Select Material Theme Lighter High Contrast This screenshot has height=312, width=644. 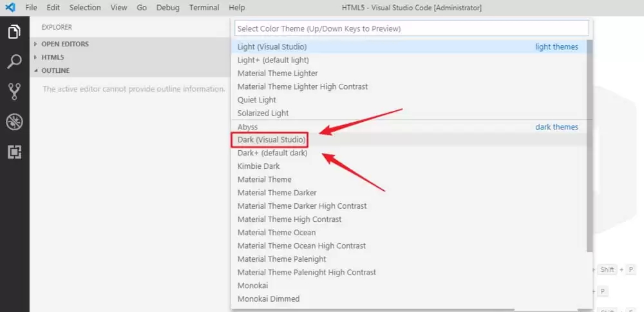pos(409,86)
